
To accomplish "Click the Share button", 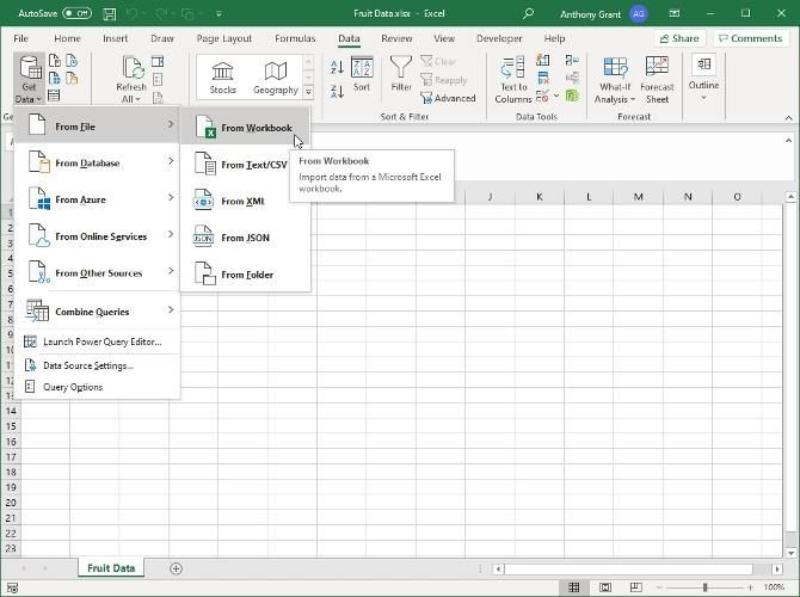I will click(x=678, y=39).
